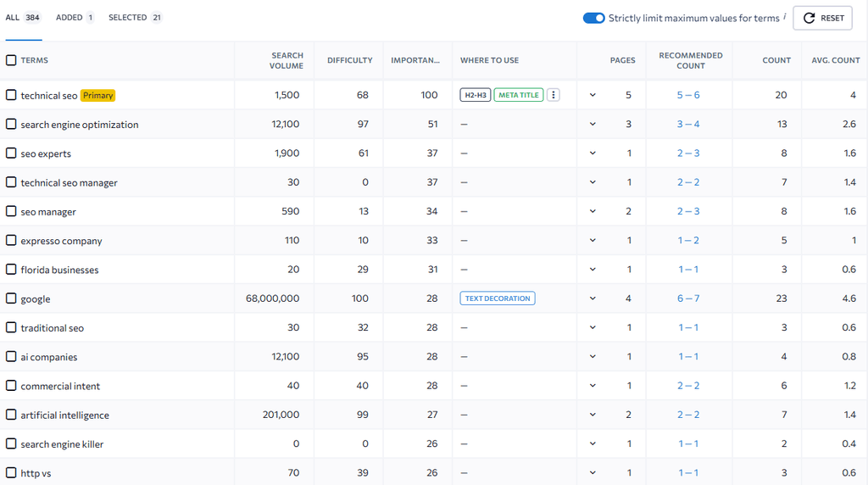Expand chevron in seo experts row

pos(593,153)
